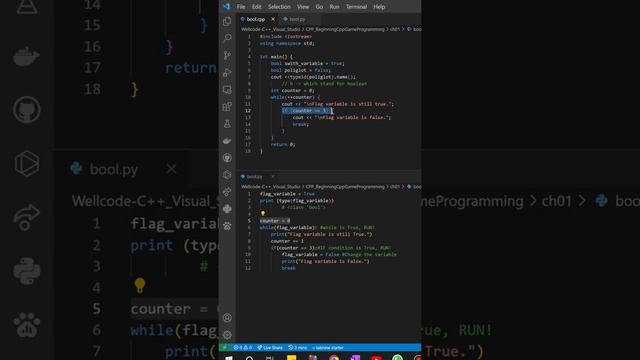Open the green WhatsApp icon on the taskbar
This screenshot has height=360, width=640.
point(397,358)
